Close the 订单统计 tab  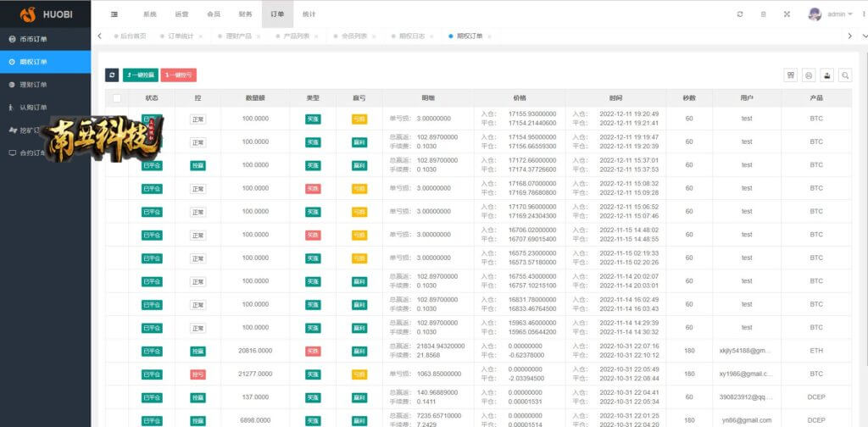(x=200, y=36)
